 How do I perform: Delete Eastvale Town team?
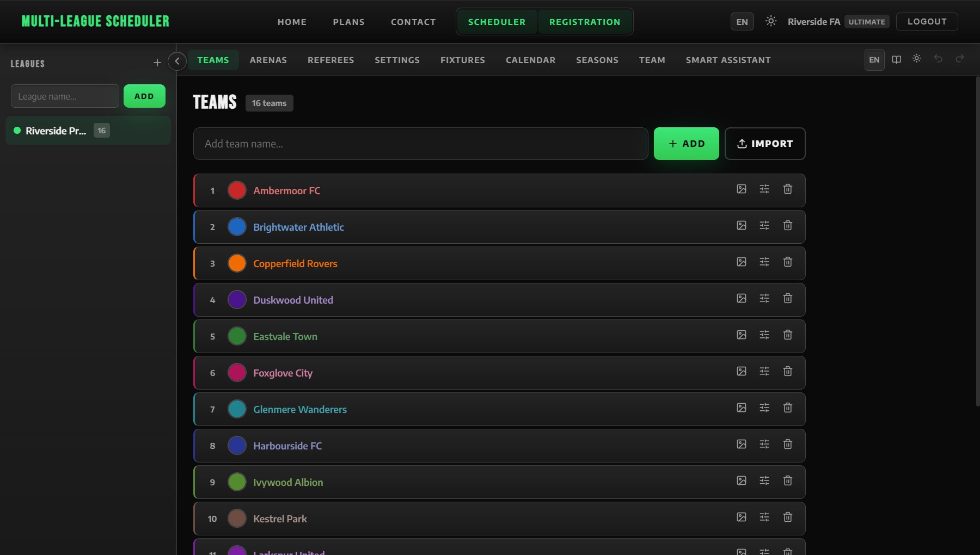788,335
